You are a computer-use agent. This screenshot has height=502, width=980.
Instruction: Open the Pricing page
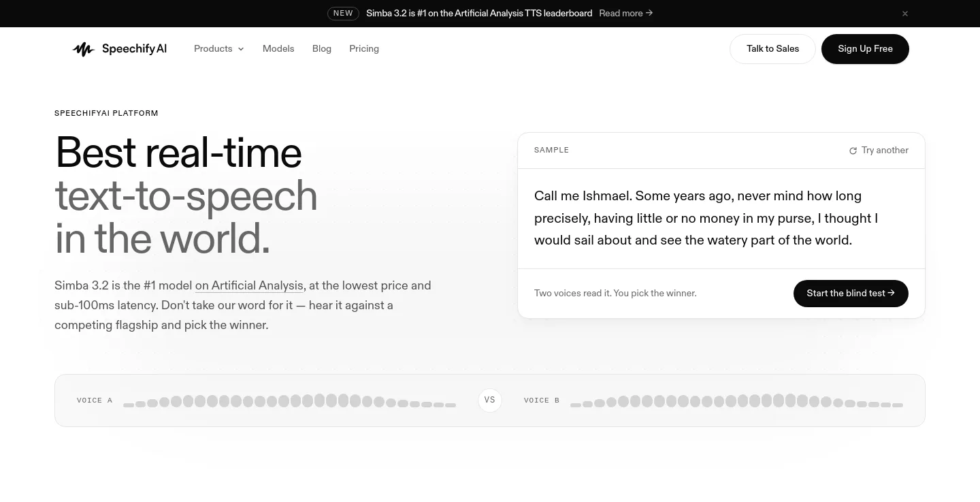364,49
